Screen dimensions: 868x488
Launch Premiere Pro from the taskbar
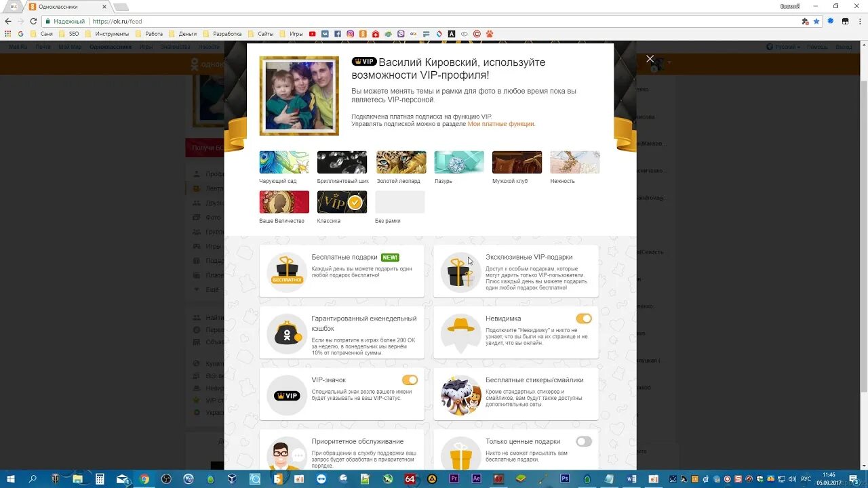pyautogui.click(x=454, y=479)
